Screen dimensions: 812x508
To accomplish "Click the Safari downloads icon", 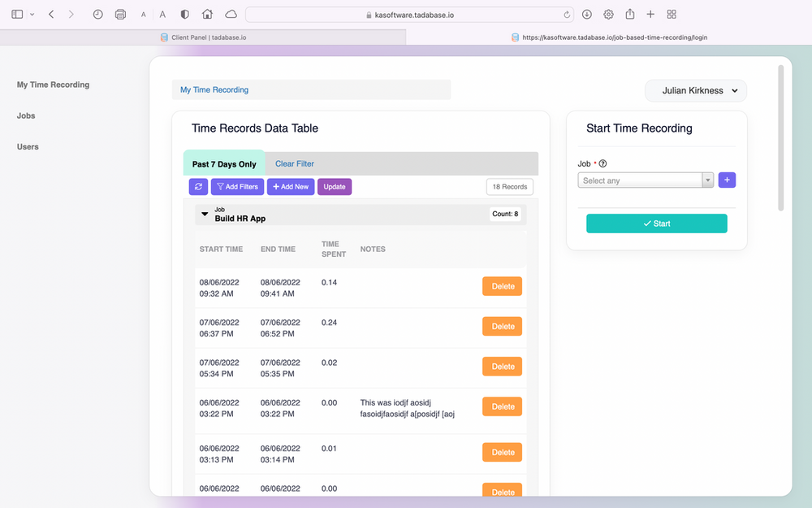I will point(585,14).
